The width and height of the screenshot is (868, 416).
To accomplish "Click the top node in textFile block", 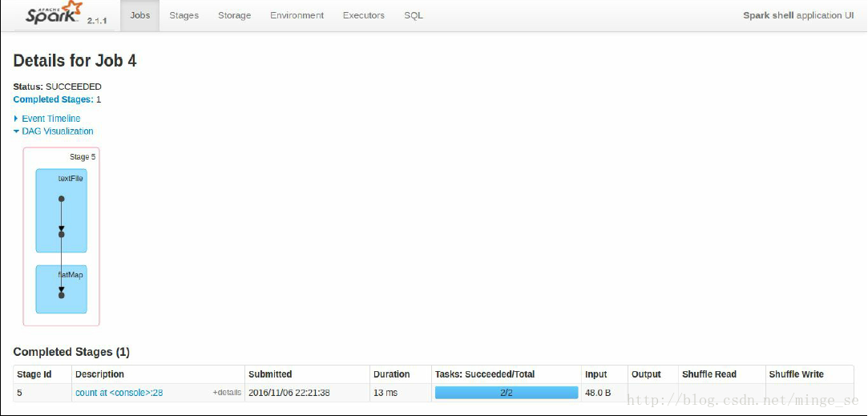I will coord(62,199).
